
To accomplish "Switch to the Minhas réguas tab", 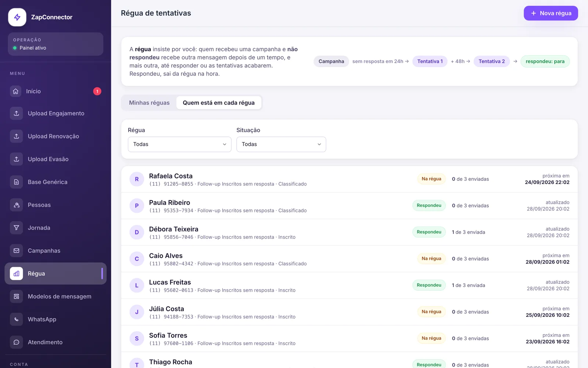I will coord(149,103).
